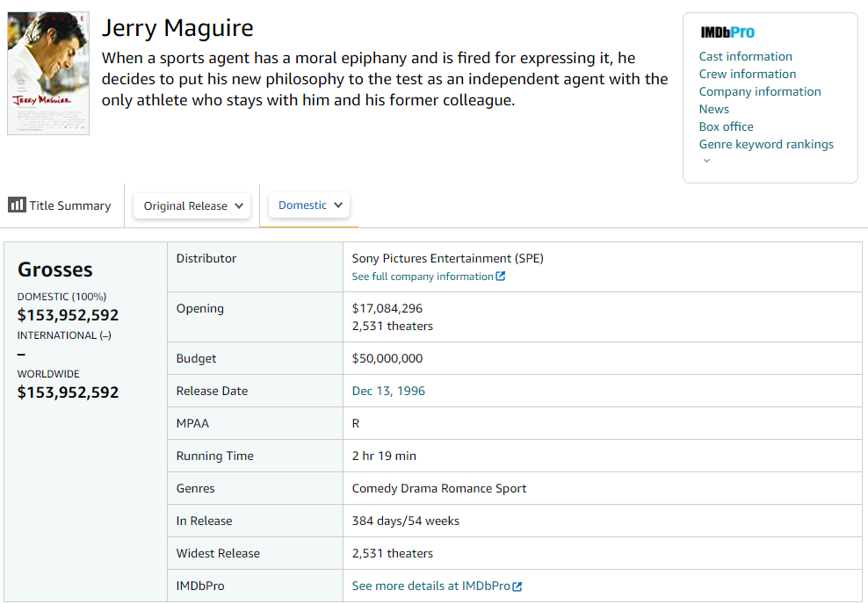Click the Release Date row label
The image size is (868, 604).
[x=212, y=391]
